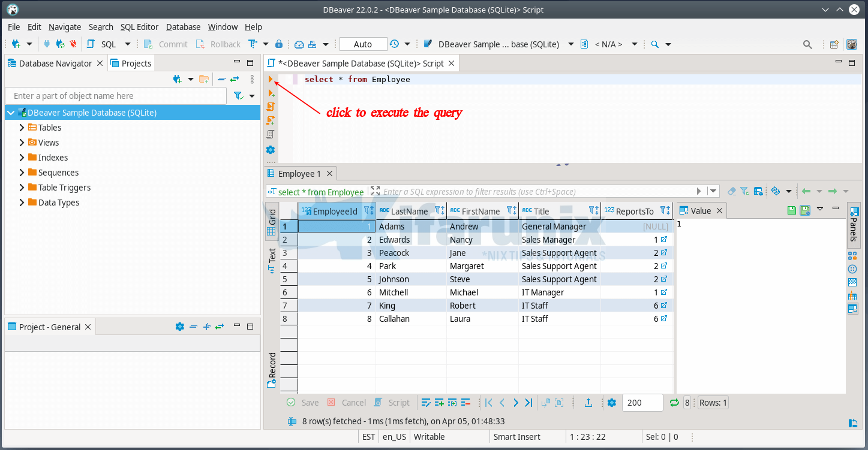This screenshot has width=868, height=450.
Task: Toggle the Panels sidebar on the right
Action: (x=854, y=225)
